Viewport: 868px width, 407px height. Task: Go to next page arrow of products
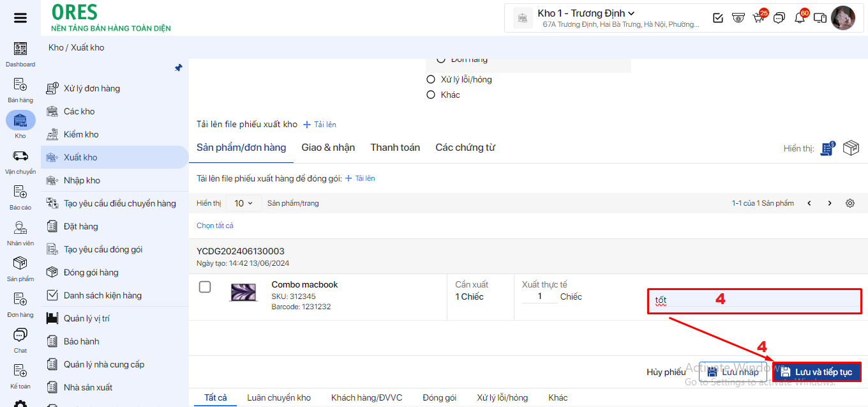click(830, 203)
